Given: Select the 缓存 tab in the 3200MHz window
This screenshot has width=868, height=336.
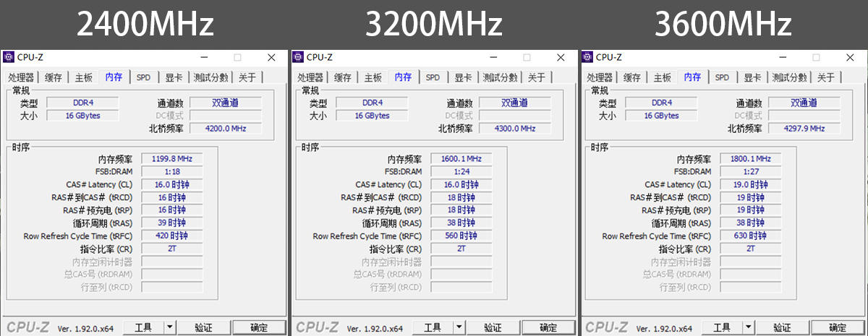Looking at the screenshot, I should pos(343,77).
